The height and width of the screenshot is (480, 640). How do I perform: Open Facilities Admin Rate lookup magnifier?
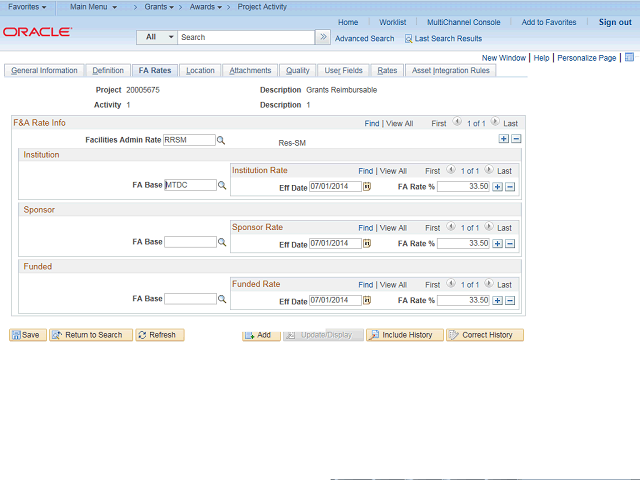click(x=221, y=140)
